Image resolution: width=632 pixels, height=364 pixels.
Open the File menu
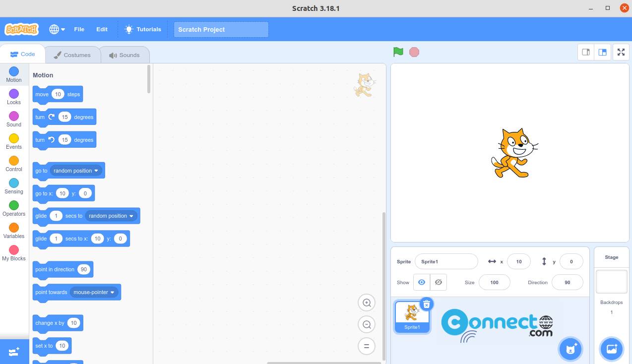click(x=79, y=29)
